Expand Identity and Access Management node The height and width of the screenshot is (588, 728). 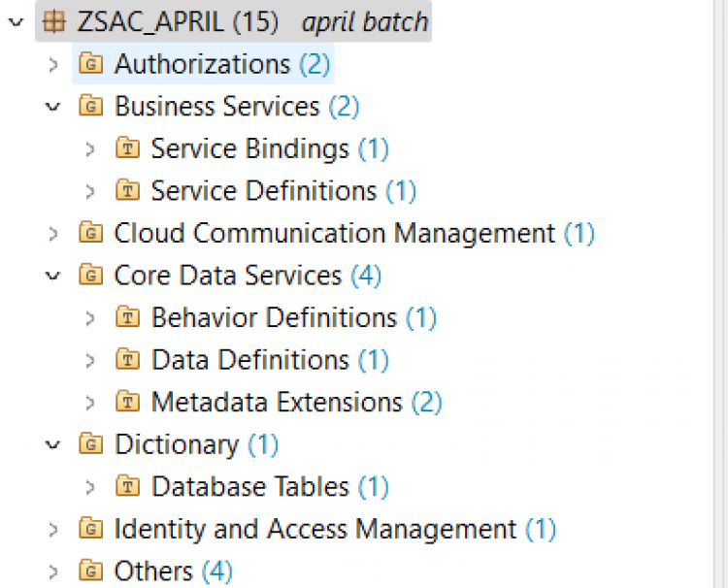coord(53,529)
